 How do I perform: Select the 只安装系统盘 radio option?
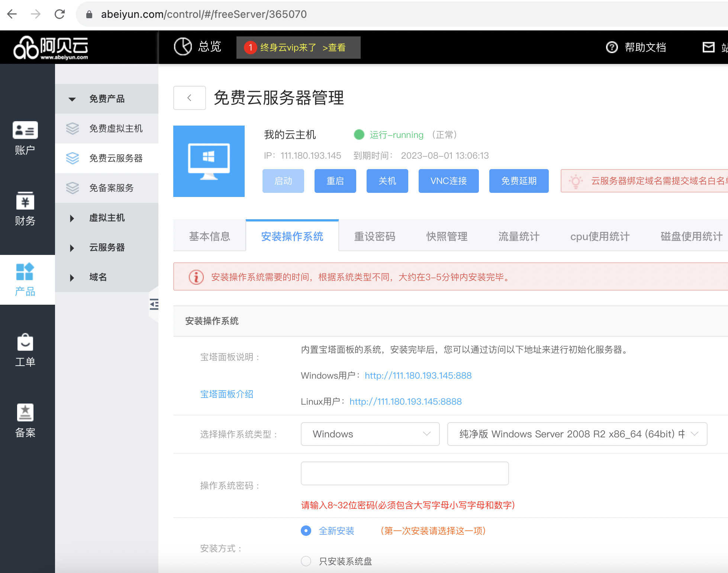306,561
